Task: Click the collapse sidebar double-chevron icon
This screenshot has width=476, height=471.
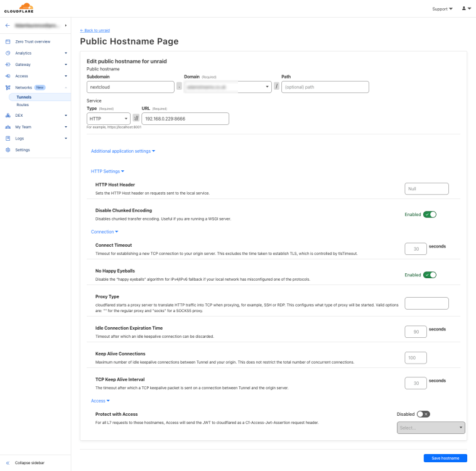Action: (x=8, y=463)
